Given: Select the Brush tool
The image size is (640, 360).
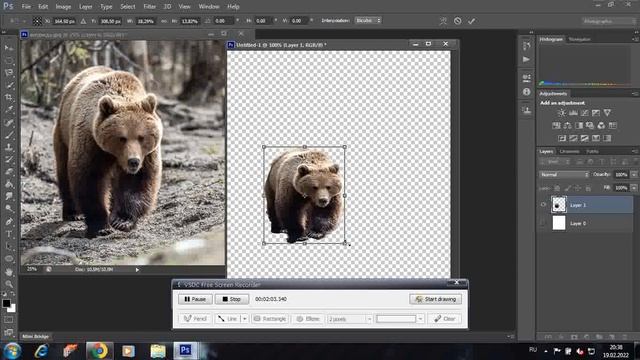Looking at the screenshot, I should [9, 135].
